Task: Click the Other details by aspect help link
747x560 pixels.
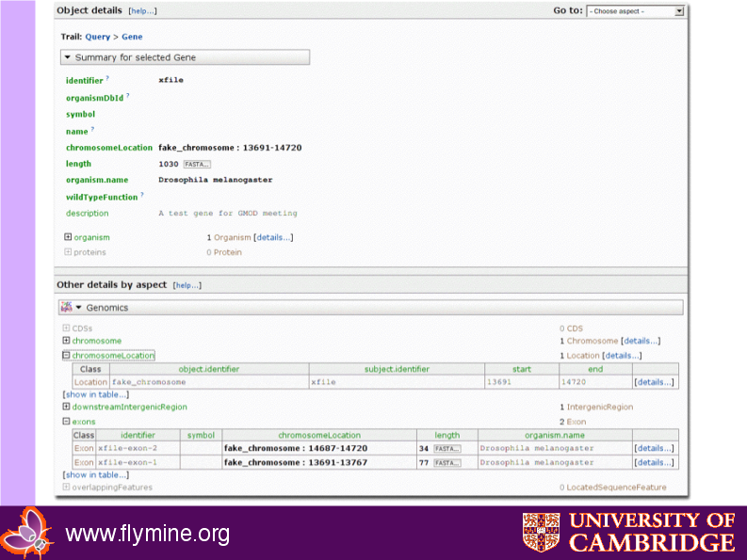Action: click(x=187, y=285)
